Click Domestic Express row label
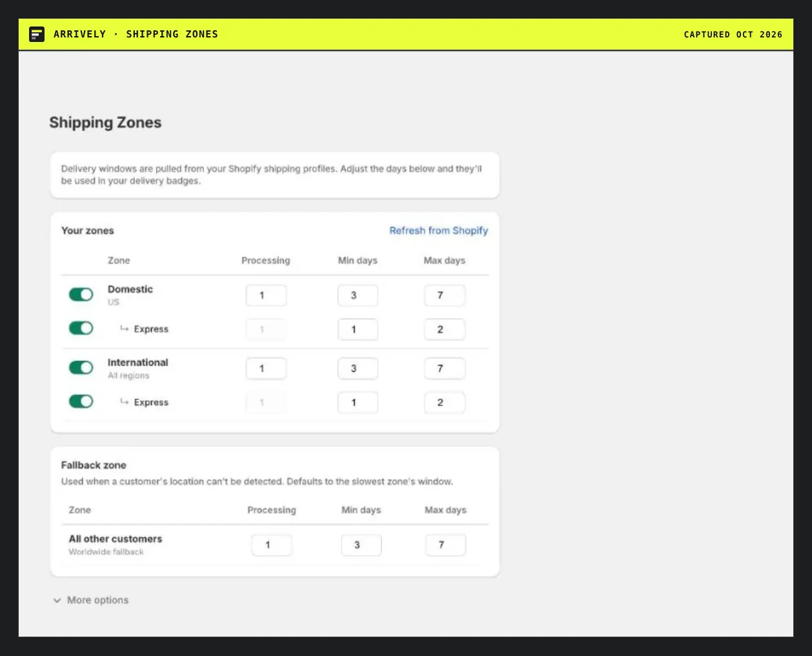 coord(151,329)
